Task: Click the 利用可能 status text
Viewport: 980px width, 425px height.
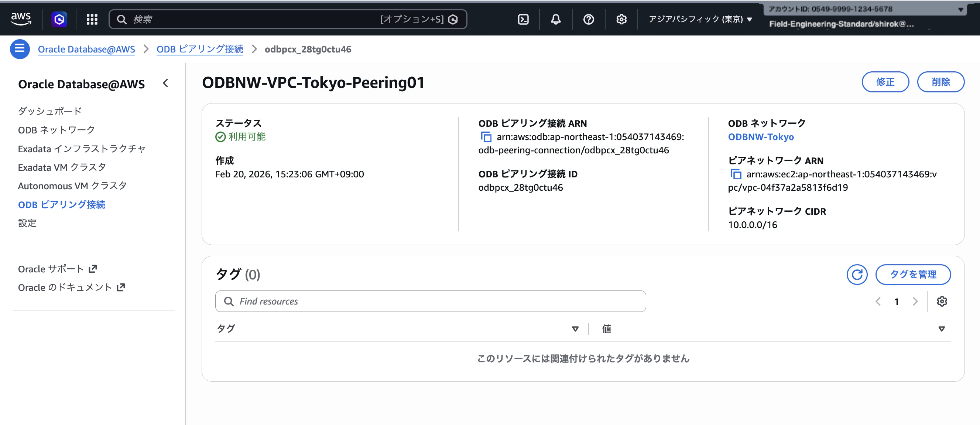Action: click(x=247, y=136)
